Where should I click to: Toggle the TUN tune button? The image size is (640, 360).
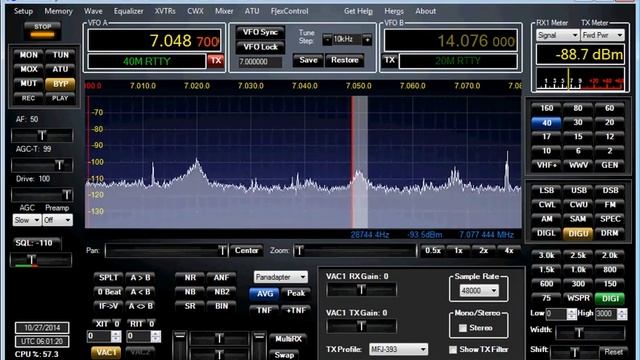[x=60, y=55]
